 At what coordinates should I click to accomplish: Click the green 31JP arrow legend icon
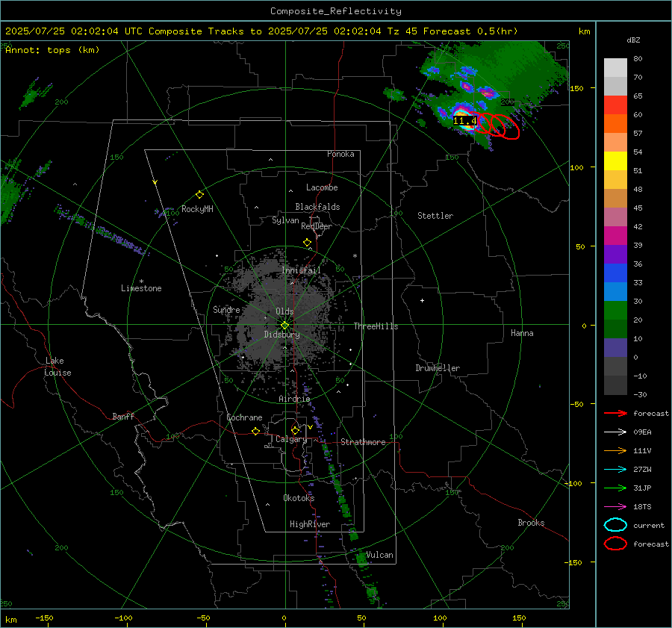coord(615,488)
